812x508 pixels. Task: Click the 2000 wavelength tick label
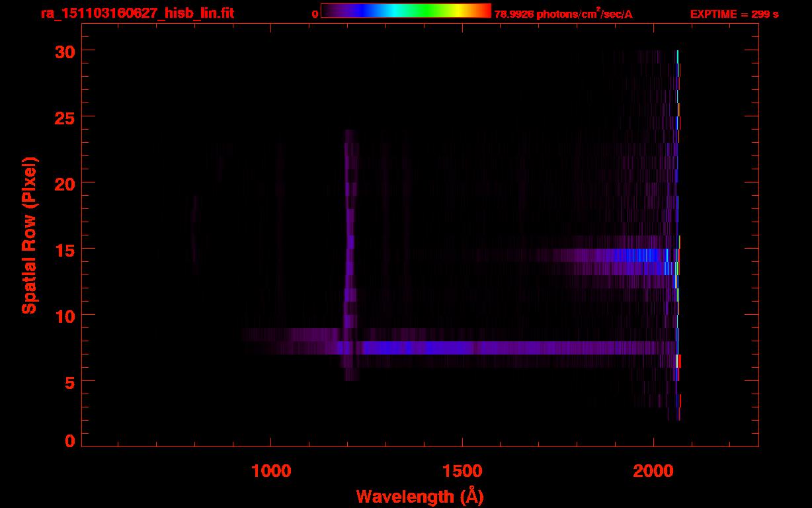point(653,471)
